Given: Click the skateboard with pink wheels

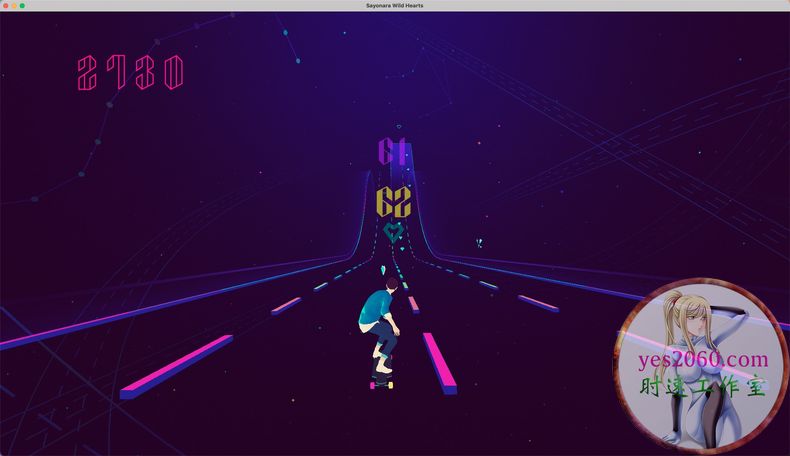Looking at the screenshot, I should [382, 382].
